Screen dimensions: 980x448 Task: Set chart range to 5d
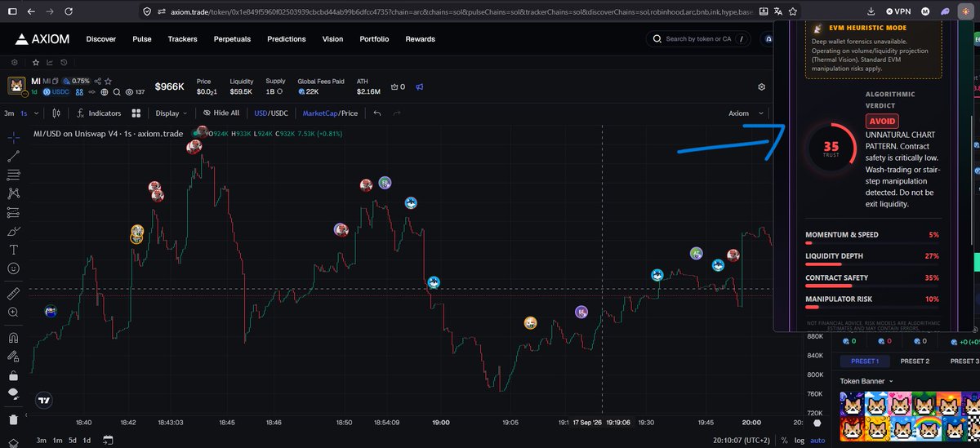72,440
